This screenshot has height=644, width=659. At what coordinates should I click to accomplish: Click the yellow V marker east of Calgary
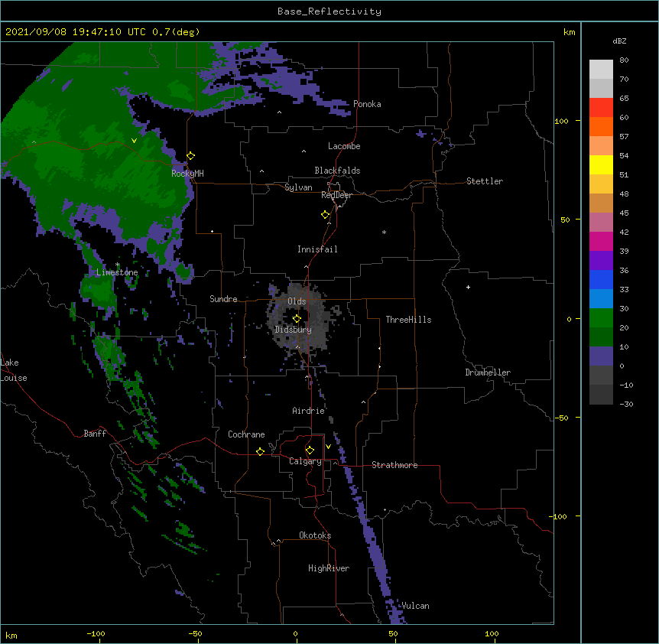pos(328,447)
